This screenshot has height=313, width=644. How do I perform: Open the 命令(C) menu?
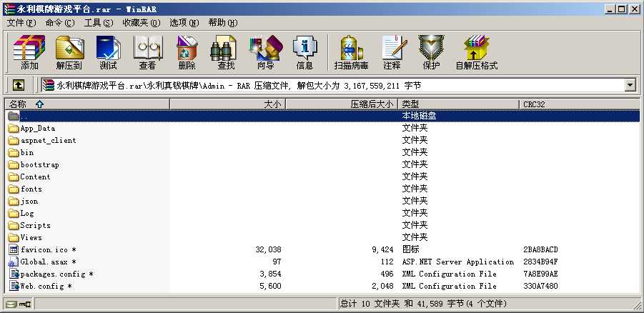[x=60, y=23]
